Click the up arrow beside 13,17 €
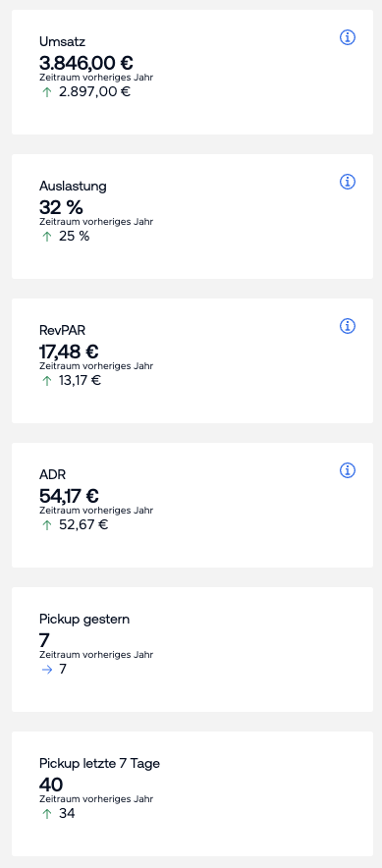Viewport: 382px width, 868px height. click(x=47, y=381)
